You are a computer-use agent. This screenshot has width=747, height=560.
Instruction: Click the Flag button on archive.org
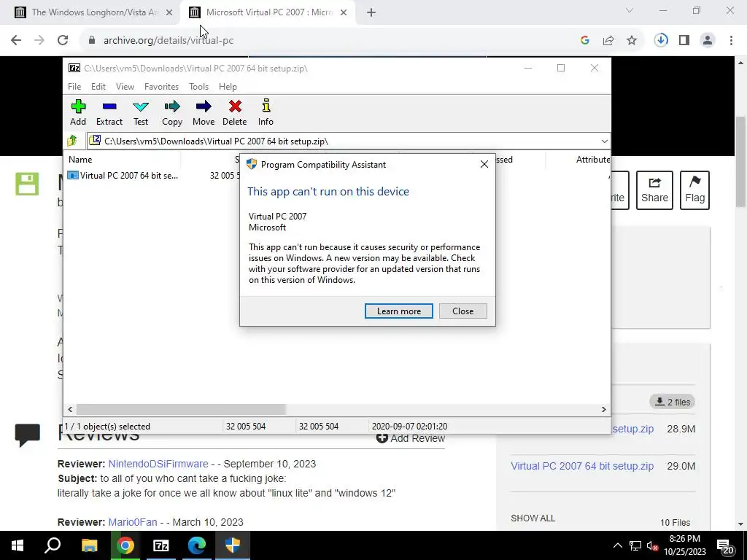click(694, 190)
